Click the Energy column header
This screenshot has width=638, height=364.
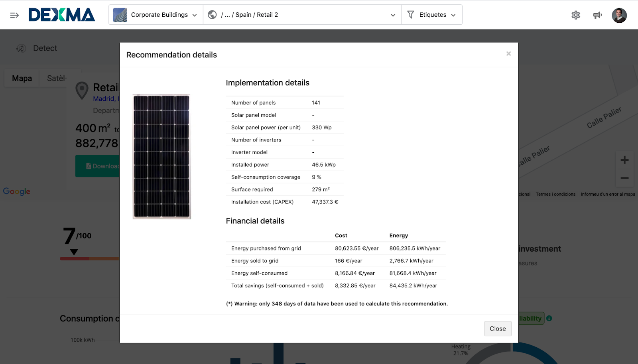(399, 235)
